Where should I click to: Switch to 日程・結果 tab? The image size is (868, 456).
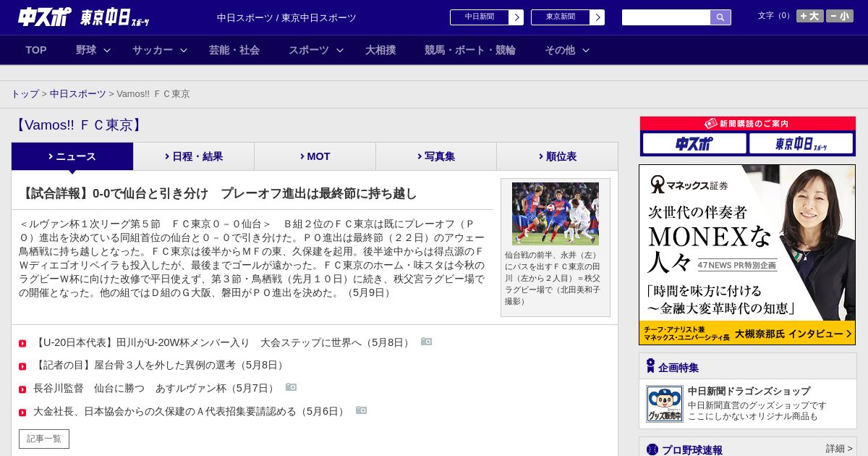click(194, 156)
